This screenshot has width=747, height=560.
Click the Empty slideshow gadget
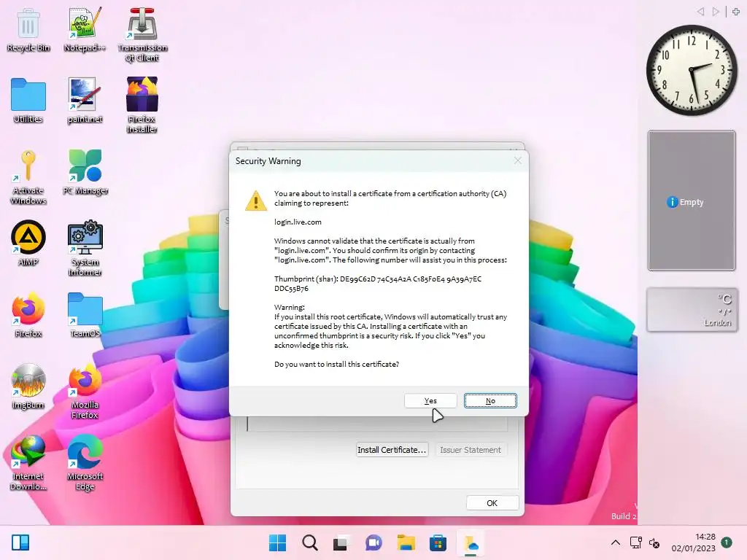click(x=692, y=201)
